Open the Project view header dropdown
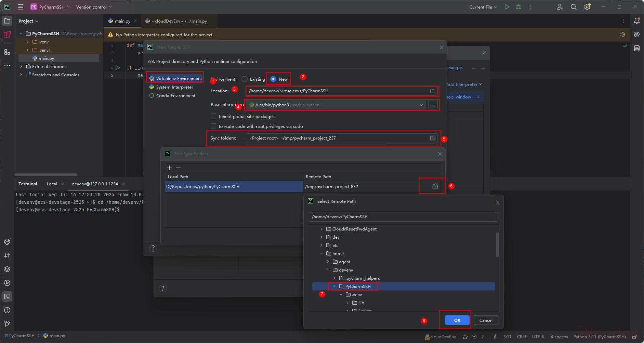The image size is (644, 343). point(28,21)
